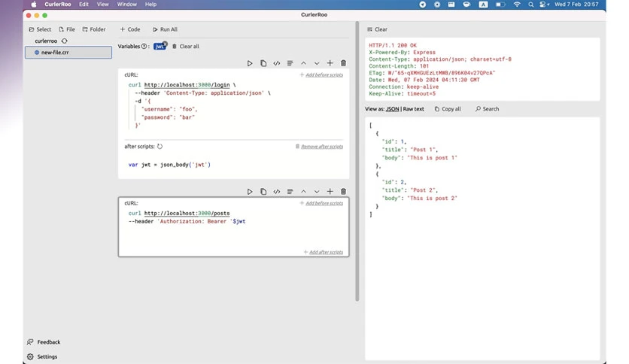The image size is (629, 364).
Task: Add new block after posts request
Action: click(x=330, y=192)
